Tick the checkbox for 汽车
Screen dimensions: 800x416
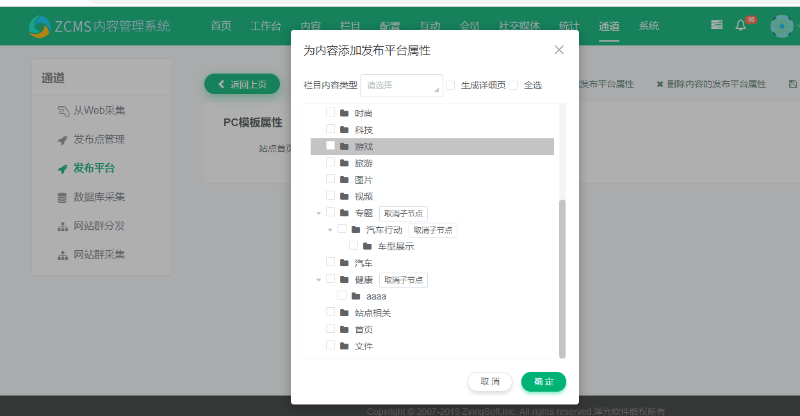(331, 262)
